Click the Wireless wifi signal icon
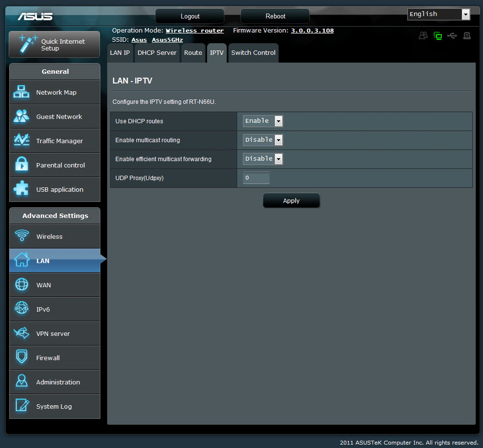The height and width of the screenshot is (448, 483). [x=21, y=236]
